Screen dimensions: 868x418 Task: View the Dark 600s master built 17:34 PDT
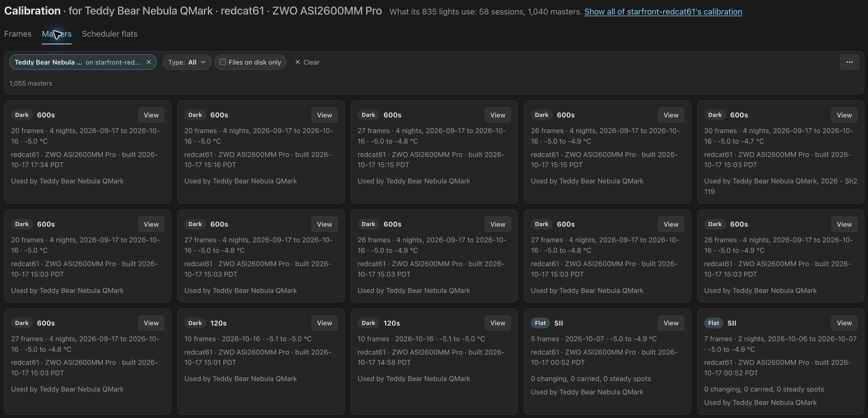(x=151, y=115)
